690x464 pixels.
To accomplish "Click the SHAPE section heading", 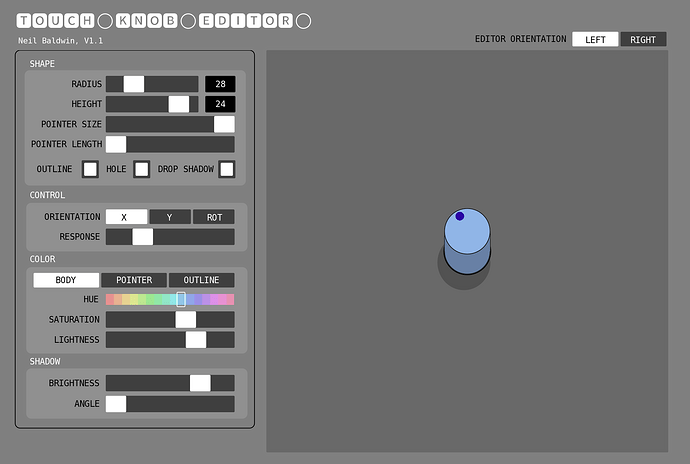I will tap(42, 64).
